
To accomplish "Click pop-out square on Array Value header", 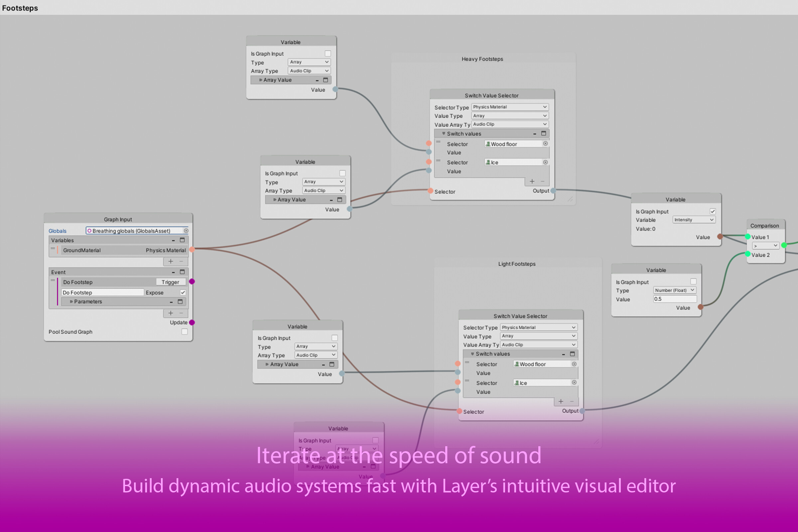I will [x=325, y=80].
